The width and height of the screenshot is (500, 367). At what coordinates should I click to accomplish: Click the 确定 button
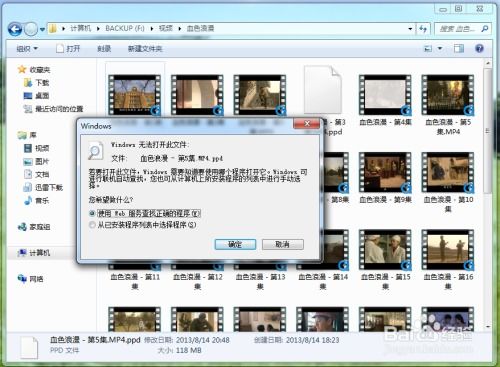click(235, 244)
